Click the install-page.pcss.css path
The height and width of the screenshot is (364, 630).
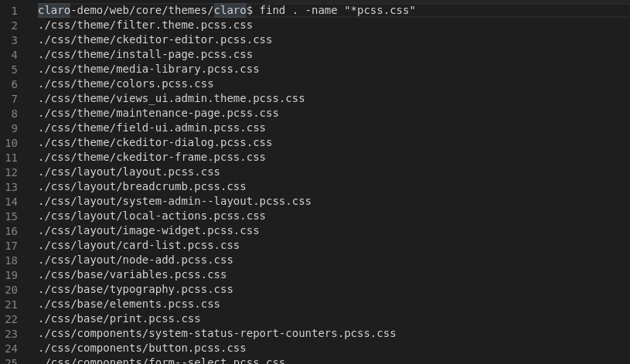pyautogui.click(x=145, y=54)
